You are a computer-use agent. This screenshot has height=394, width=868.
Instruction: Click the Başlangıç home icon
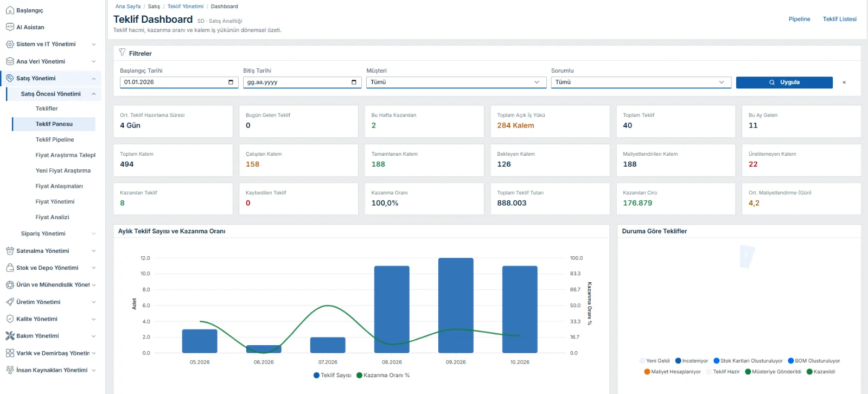pyautogui.click(x=10, y=10)
